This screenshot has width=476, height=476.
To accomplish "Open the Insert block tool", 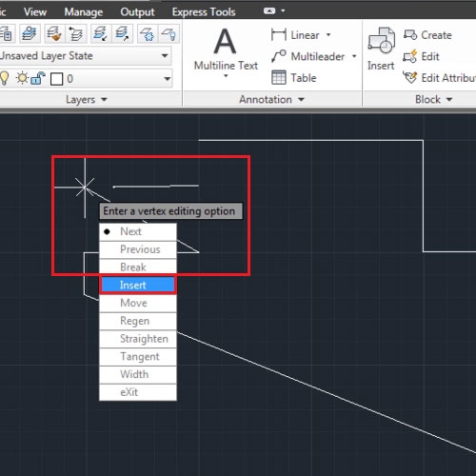I will tap(381, 50).
